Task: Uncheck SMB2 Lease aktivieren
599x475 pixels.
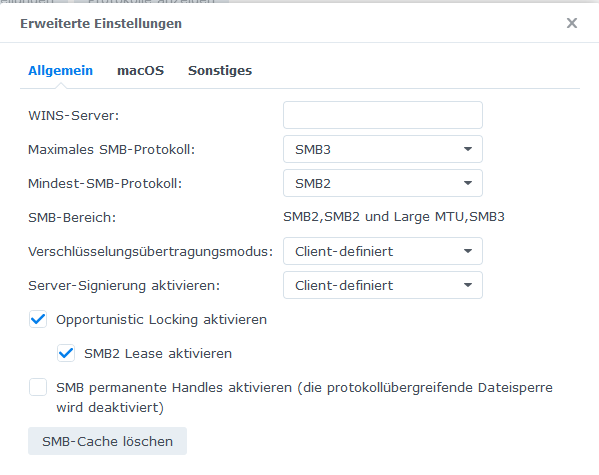Action: point(66,353)
